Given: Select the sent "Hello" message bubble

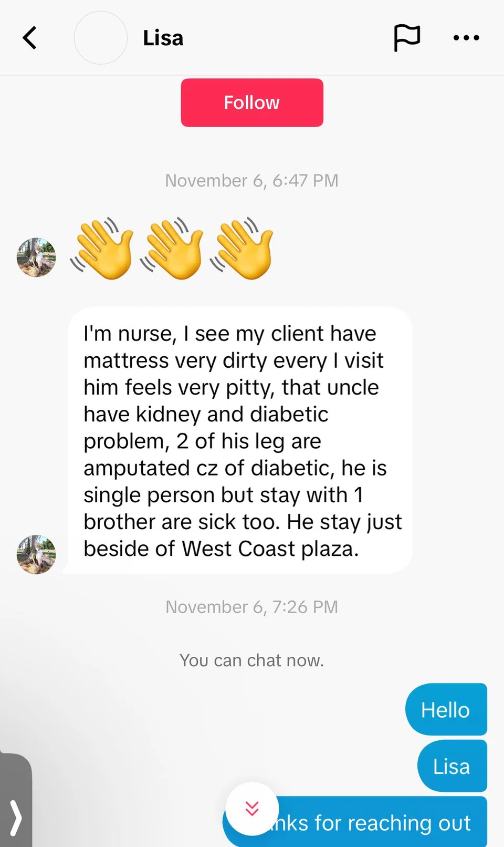Looking at the screenshot, I should point(446,710).
